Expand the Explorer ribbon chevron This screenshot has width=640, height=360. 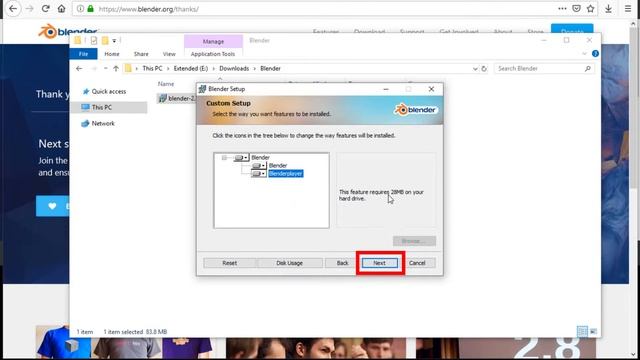pos(584,53)
